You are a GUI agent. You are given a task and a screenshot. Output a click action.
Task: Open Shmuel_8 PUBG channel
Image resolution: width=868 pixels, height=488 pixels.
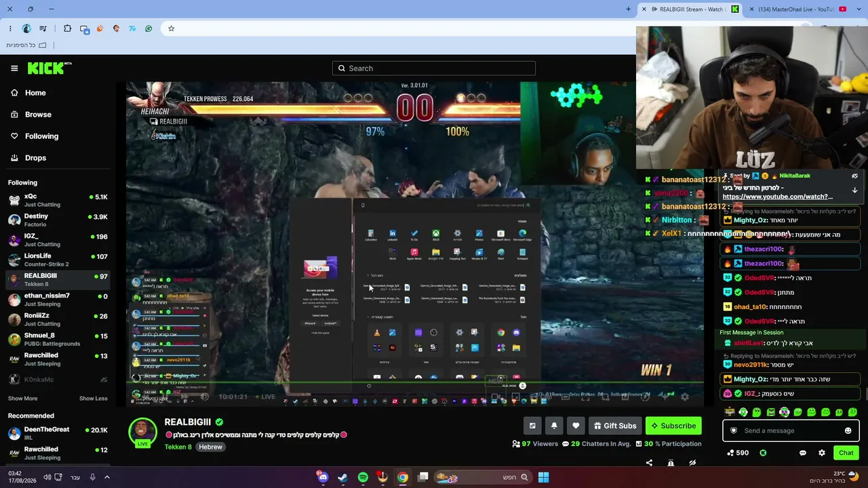point(57,339)
